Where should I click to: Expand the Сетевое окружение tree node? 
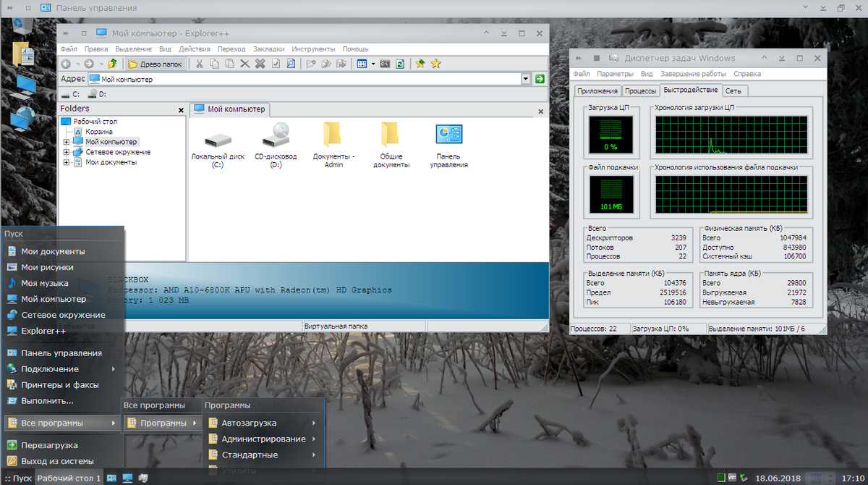point(67,152)
